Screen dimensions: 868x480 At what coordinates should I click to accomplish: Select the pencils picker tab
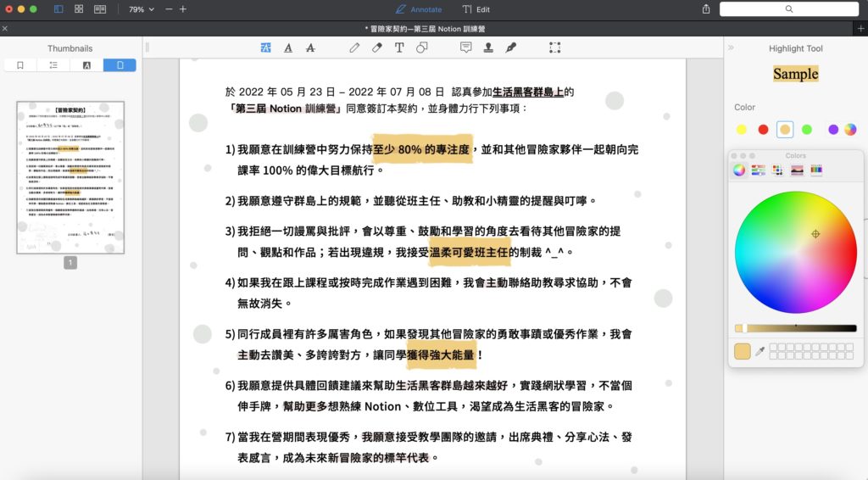click(816, 170)
